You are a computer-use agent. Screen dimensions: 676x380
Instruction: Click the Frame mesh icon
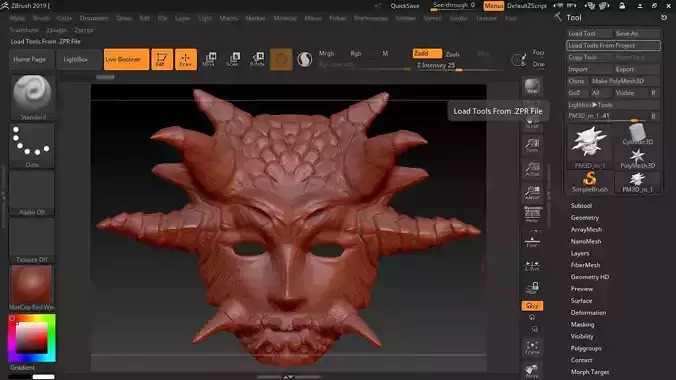pos(532,348)
